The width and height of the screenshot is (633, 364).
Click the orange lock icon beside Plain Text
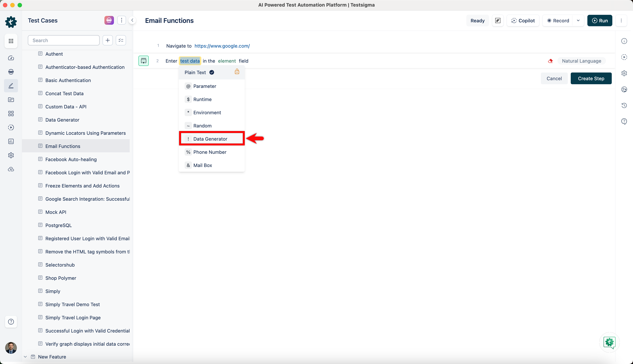237,72
